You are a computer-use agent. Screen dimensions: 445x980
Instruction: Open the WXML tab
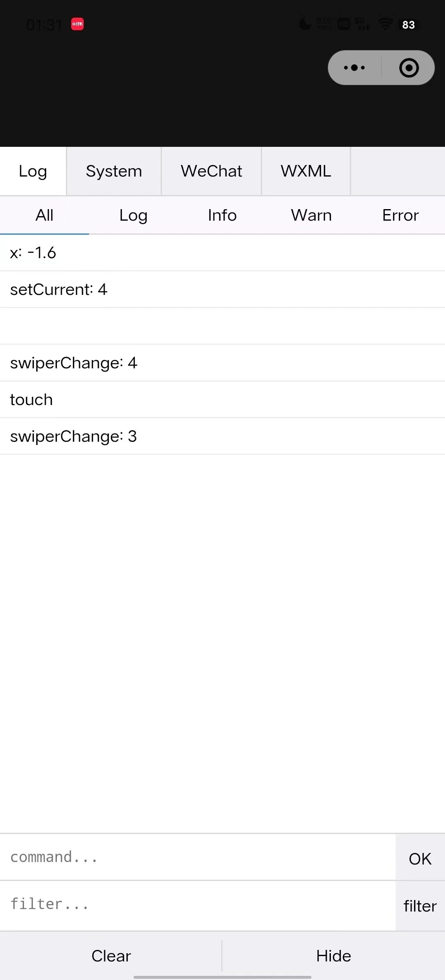[x=306, y=171]
